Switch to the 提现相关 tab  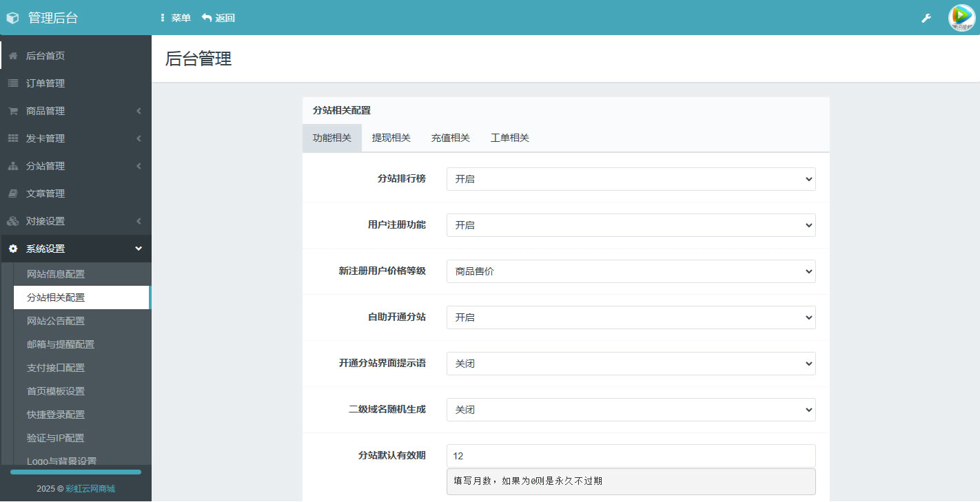click(x=391, y=138)
